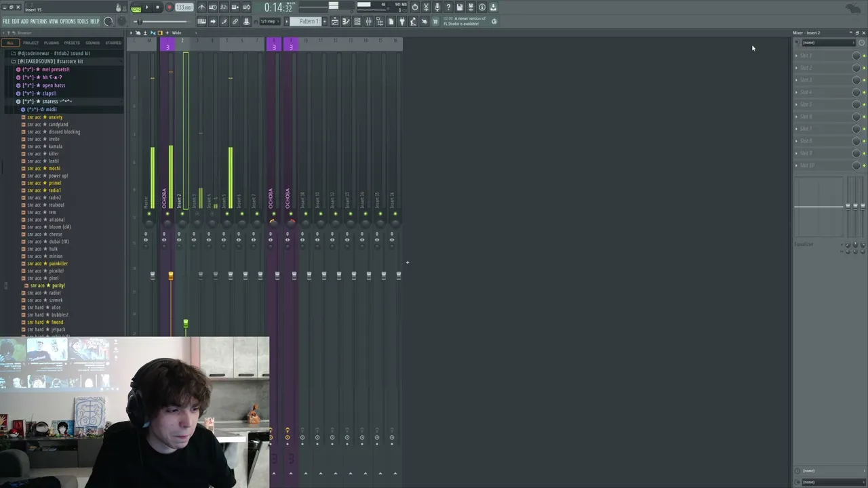Toggle Slot 3 enable LED

click(863, 80)
